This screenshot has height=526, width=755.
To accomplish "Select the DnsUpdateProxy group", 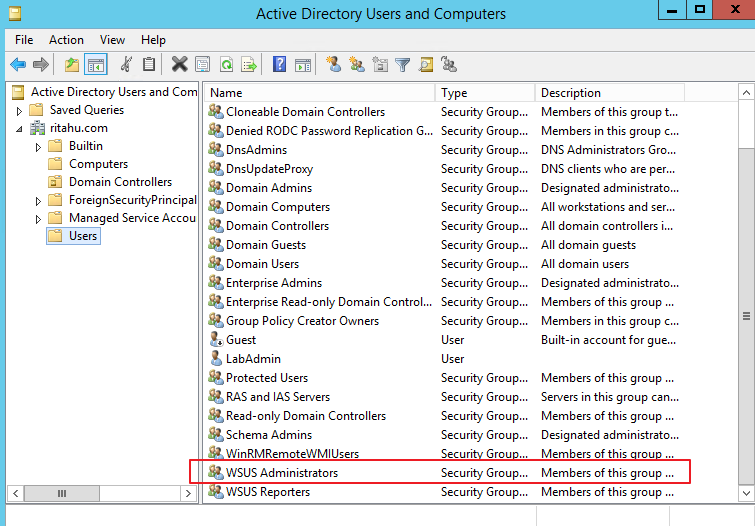I will [x=269, y=169].
